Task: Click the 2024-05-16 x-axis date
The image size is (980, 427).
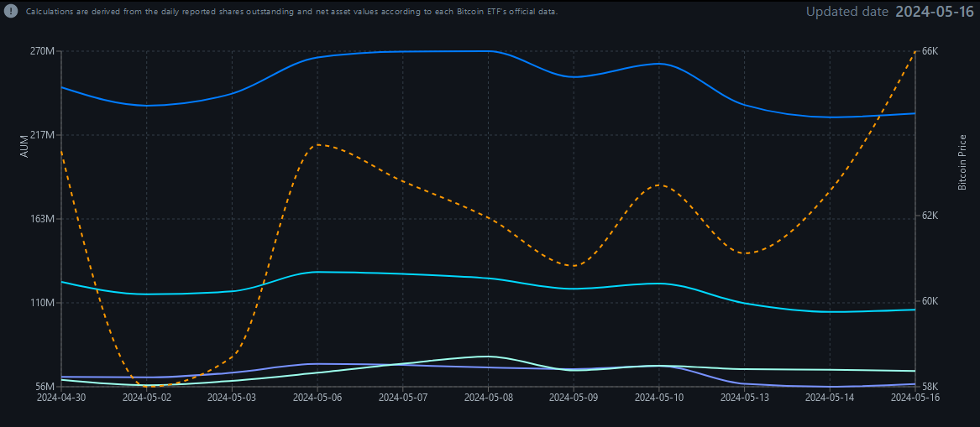Action: click(x=915, y=397)
